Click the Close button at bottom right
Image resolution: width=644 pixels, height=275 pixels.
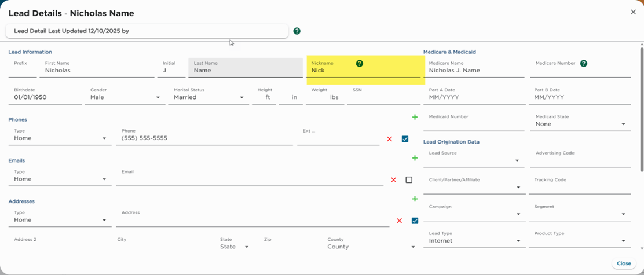[624, 263]
